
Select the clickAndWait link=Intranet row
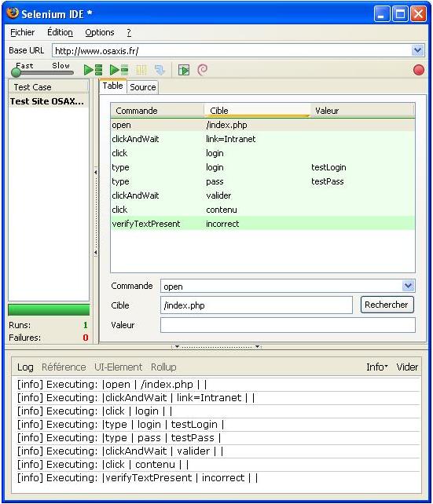(262, 139)
